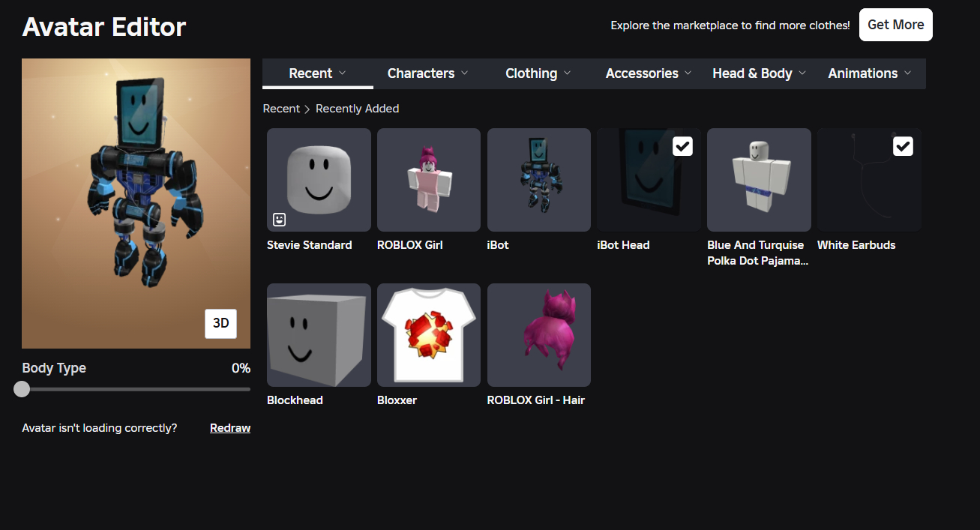Viewport: 980px width, 530px height.
Task: Click the Body Type slider handle
Action: click(22, 389)
